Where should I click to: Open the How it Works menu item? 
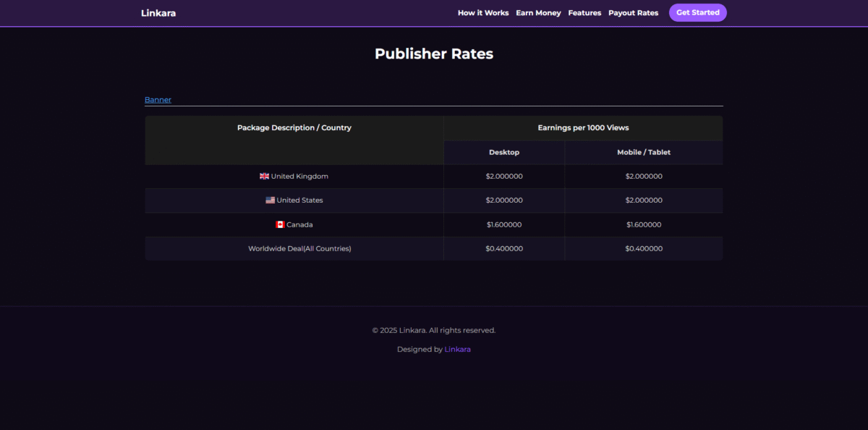483,13
